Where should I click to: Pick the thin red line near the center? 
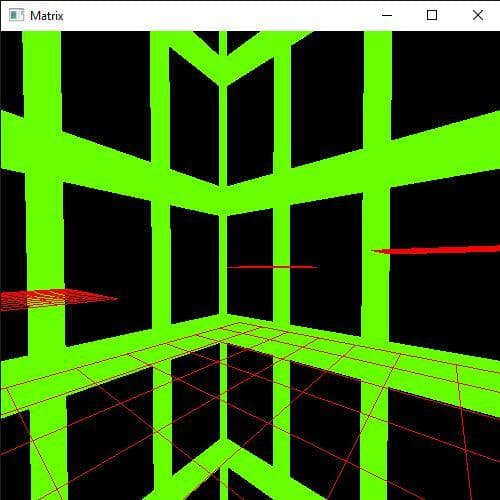tap(272, 267)
